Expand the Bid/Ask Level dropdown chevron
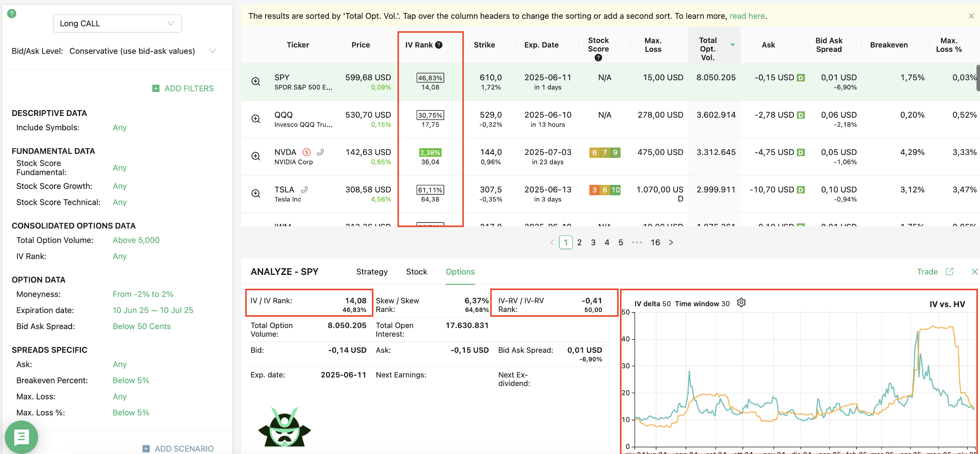This screenshot has width=980, height=454. [x=213, y=51]
